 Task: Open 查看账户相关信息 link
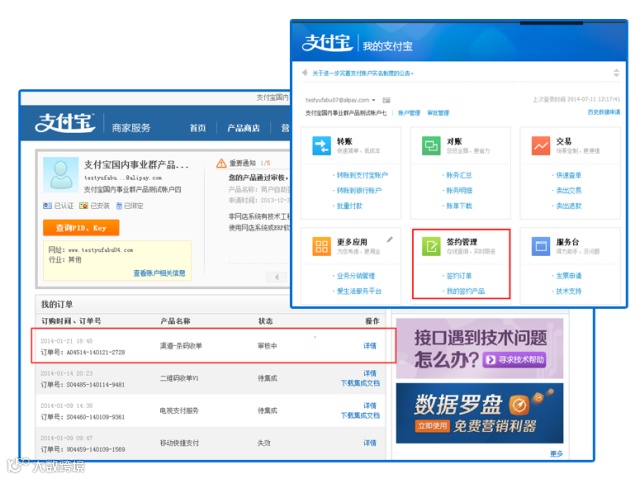pyautogui.click(x=159, y=273)
